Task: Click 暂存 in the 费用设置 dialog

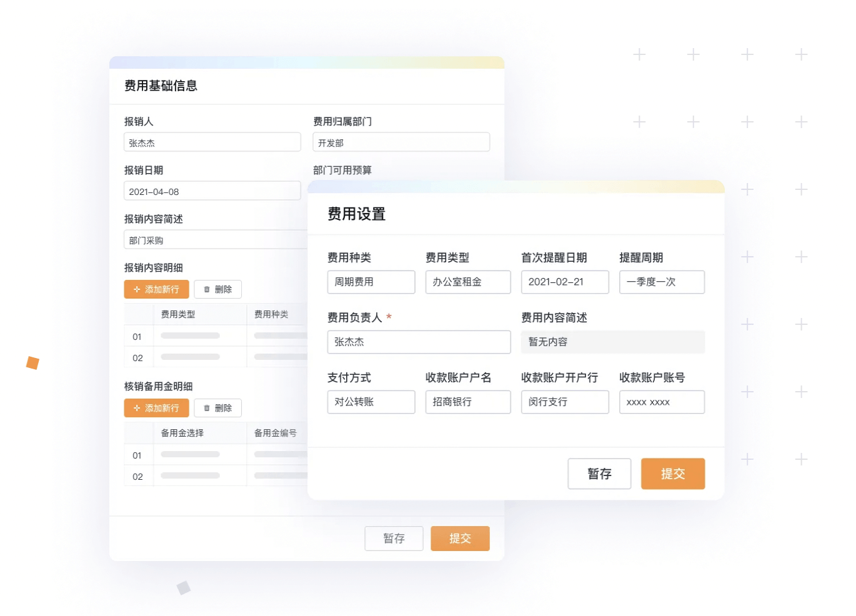Action: point(599,474)
